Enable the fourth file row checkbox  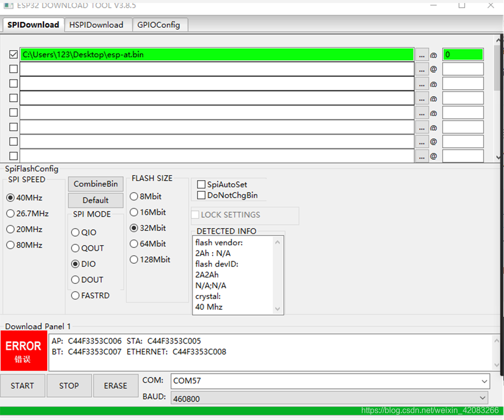pos(14,98)
